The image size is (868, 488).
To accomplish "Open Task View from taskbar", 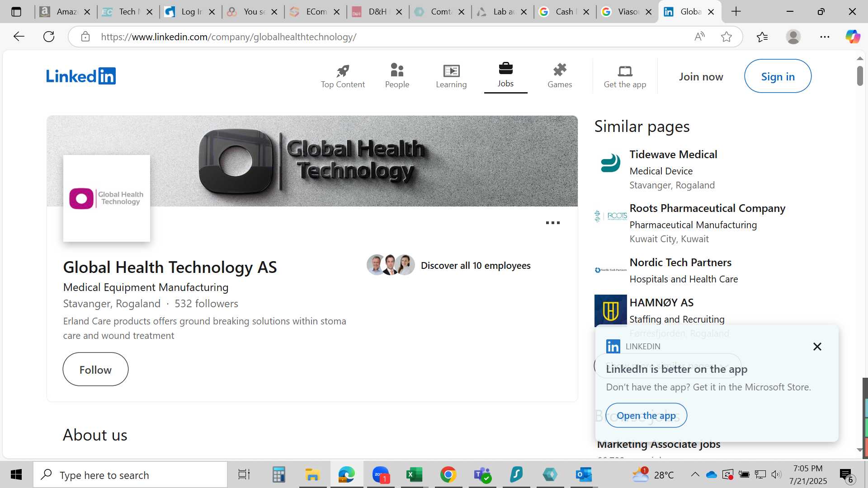I will [244, 474].
